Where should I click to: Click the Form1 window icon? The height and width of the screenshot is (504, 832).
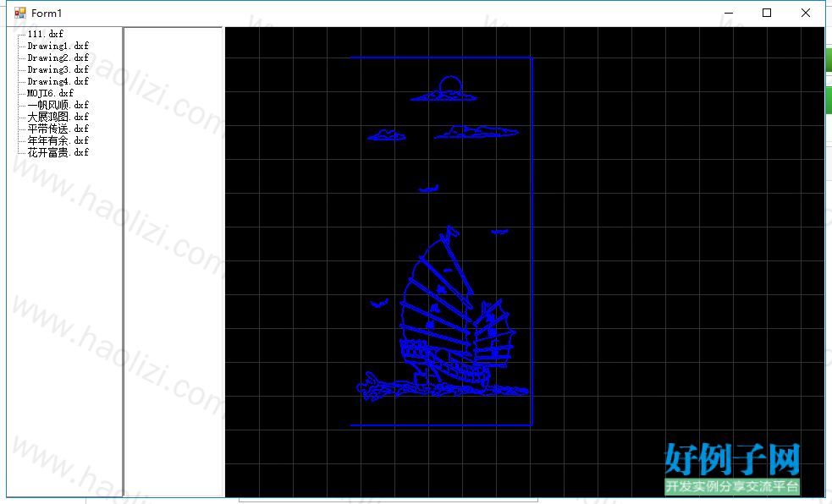19,13
